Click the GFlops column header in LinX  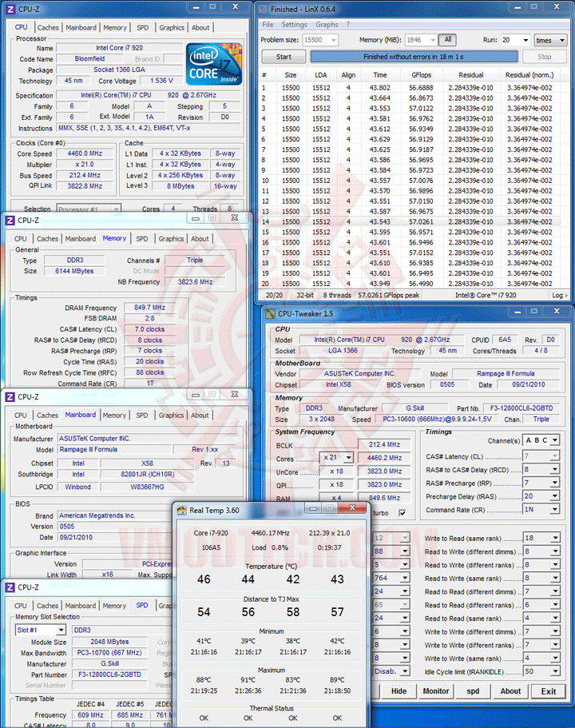pos(421,75)
